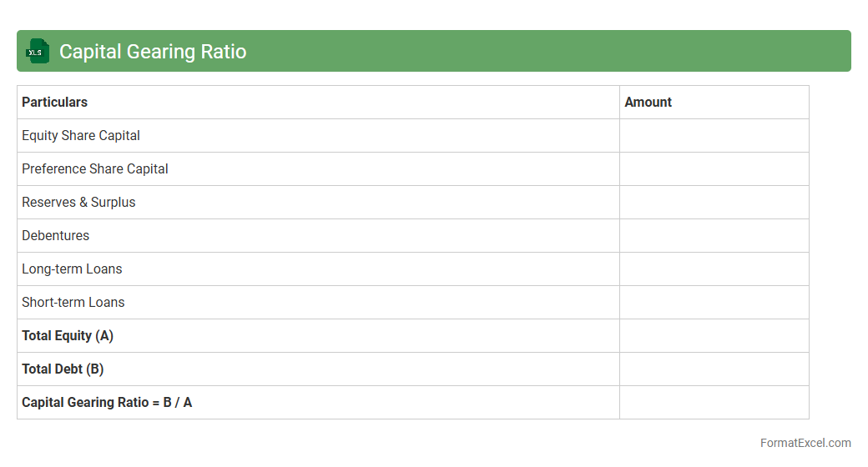The image size is (868, 467).
Task: Select the Preference Share Capital row label
Action: [95, 169]
